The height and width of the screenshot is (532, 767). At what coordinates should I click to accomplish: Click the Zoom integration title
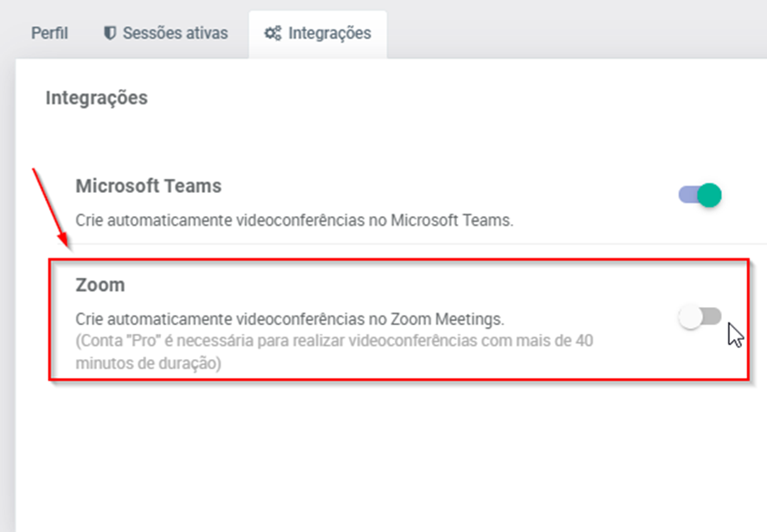(x=100, y=285)
